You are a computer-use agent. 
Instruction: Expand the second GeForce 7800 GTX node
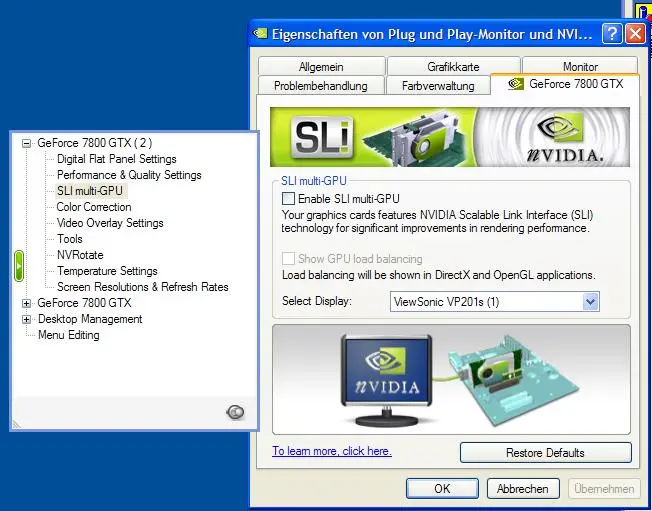(26, 303)
